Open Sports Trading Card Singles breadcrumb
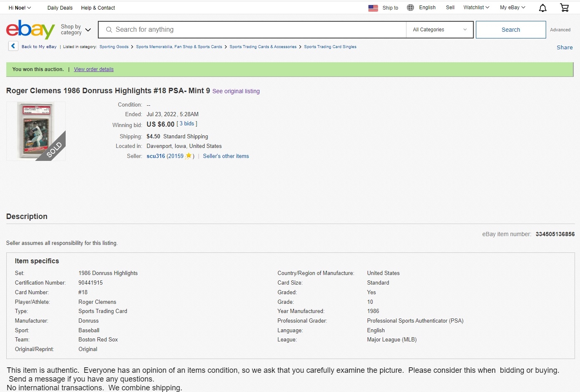The height and width of the screenshot is (392, 580). 330,47
